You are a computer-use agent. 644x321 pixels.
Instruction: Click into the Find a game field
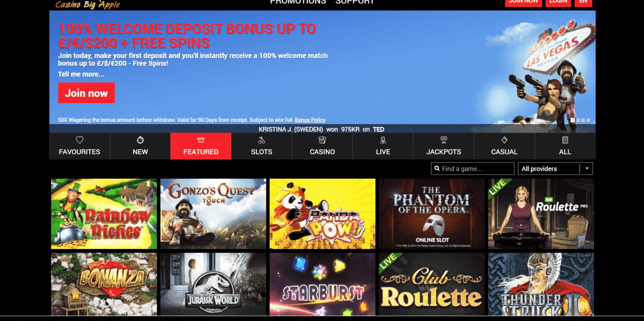(472, 169)
